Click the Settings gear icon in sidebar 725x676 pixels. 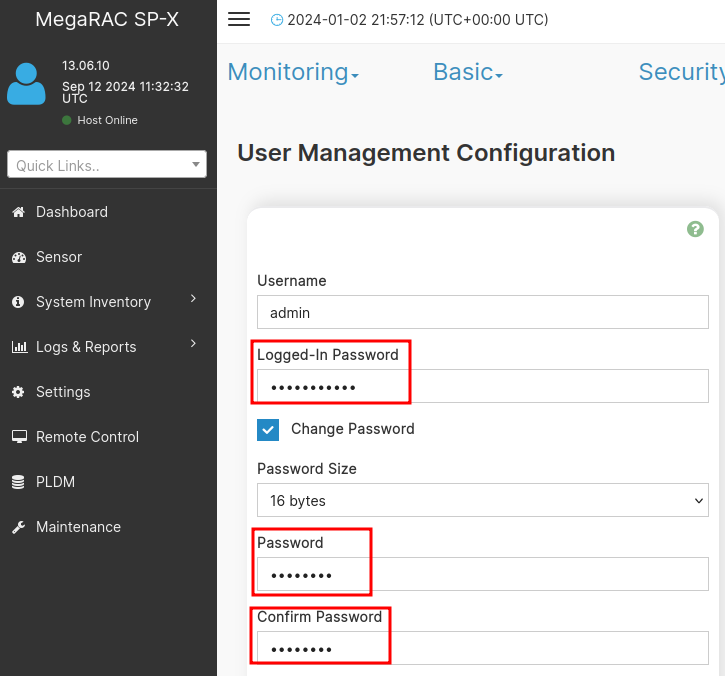(18, 392)
